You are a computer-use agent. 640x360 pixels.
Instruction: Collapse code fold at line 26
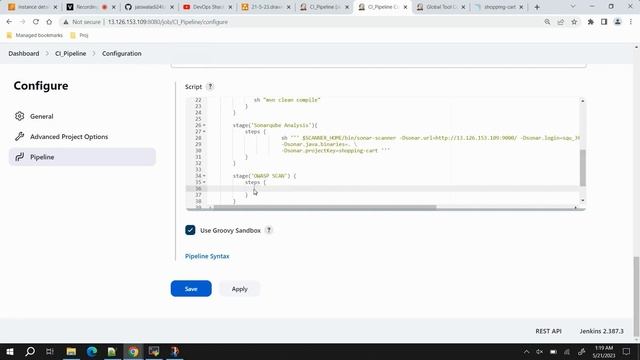(x=204, y=125)
